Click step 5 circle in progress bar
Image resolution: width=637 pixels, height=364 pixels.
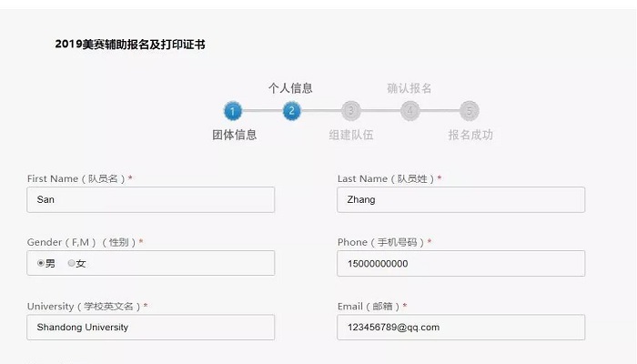pyautogui.click(x=470, y=111)
